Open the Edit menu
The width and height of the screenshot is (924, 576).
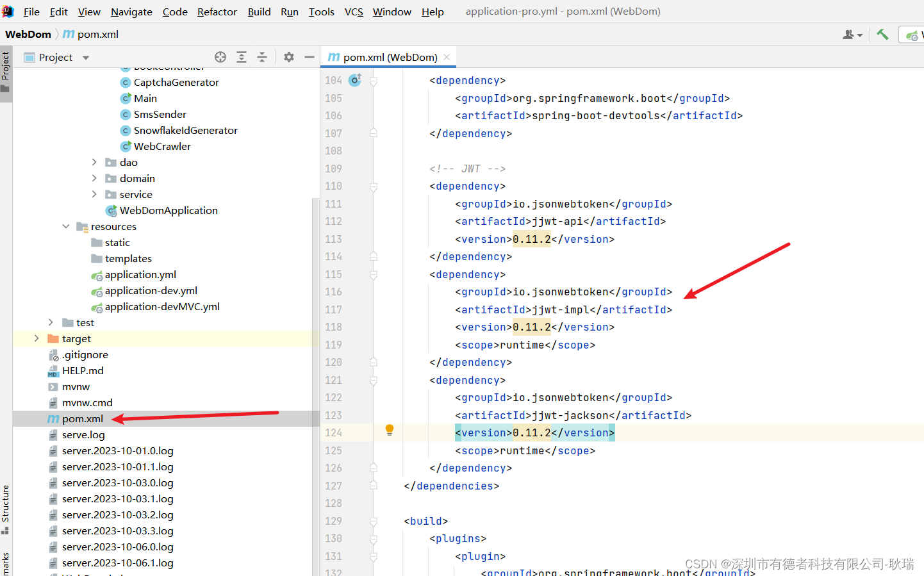click(59, 12)
